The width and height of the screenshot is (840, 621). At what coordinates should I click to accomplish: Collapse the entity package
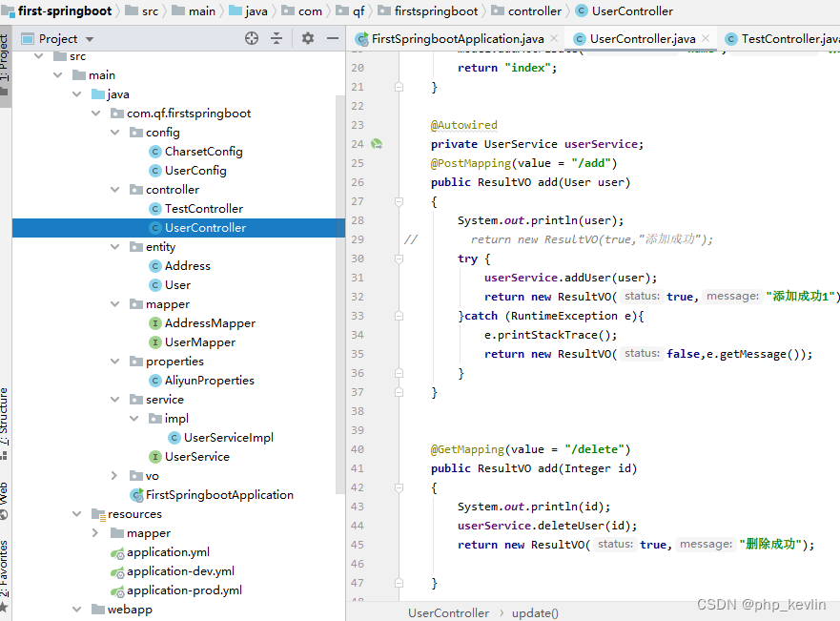click(x=114, y=247)
